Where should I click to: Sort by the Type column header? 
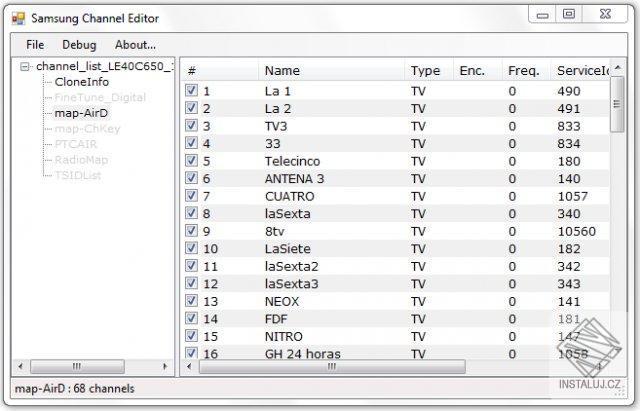[429, 71]
